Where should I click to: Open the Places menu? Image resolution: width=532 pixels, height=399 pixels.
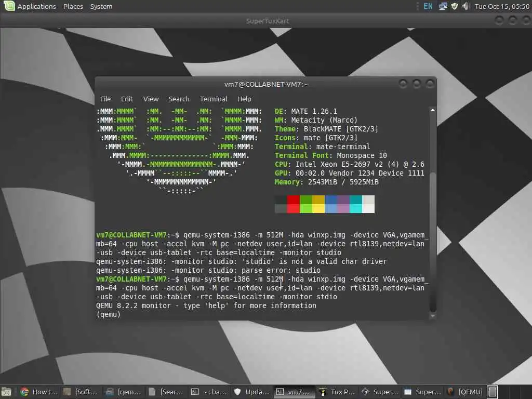(x=73, y=6)
